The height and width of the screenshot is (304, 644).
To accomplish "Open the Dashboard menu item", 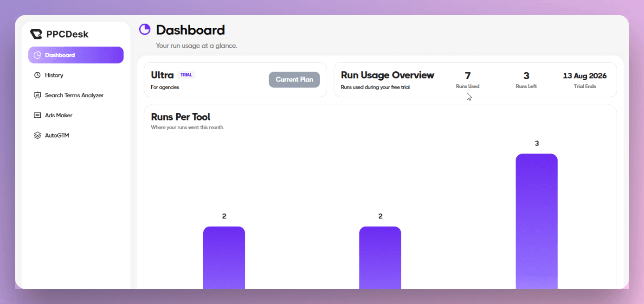I will click(76, 55).
